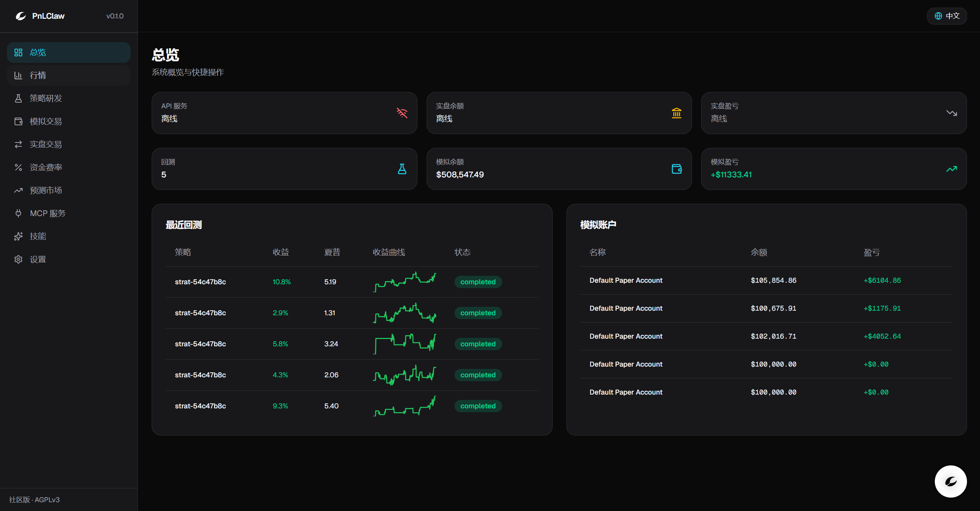Click strat-54c47b8c with Sharpe 5.19

point(200,282)
